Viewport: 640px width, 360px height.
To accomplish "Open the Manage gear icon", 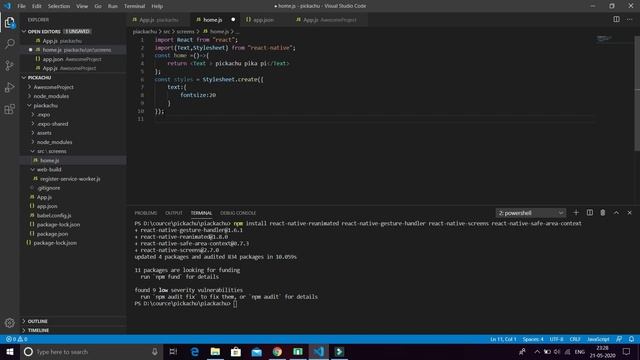I will click(9, 323).
